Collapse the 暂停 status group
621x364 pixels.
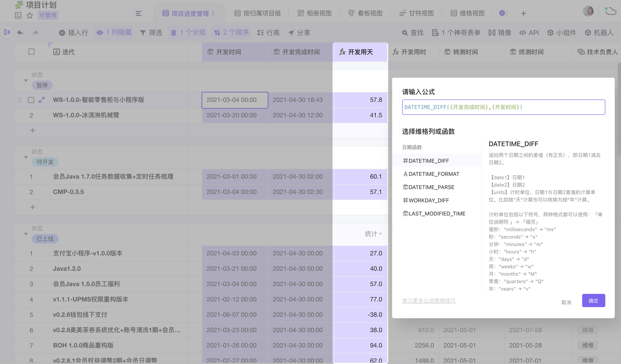pyautogui.click(x=26, y=81)
